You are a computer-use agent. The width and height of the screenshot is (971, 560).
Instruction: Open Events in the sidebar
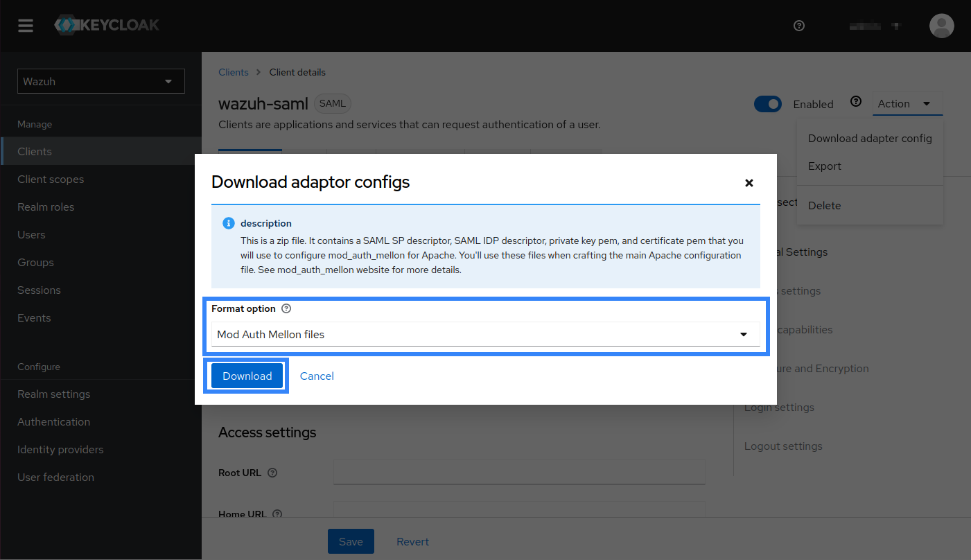(x=100, y=317)
